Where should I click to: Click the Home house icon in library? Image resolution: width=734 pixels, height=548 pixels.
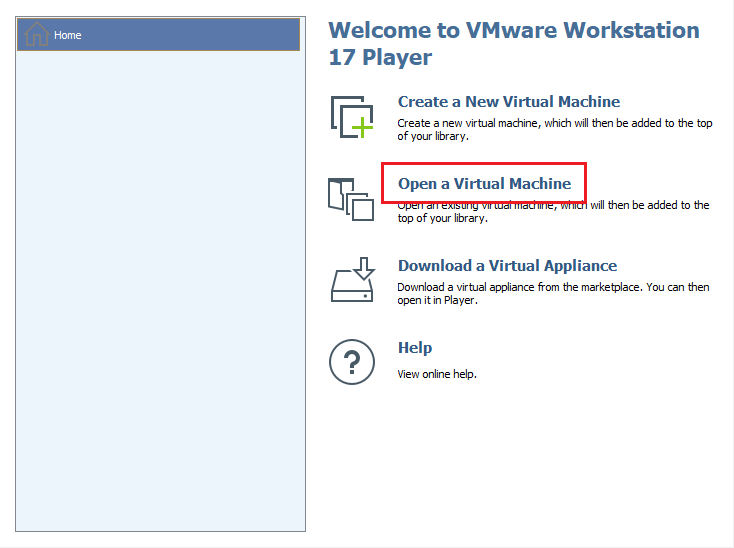pos(36,34)
